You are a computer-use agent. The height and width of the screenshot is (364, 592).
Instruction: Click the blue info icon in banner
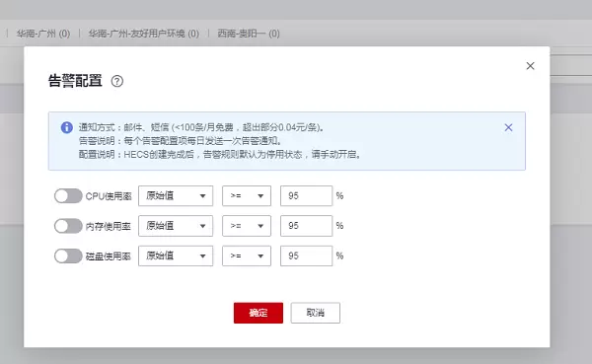pos(67,127)
